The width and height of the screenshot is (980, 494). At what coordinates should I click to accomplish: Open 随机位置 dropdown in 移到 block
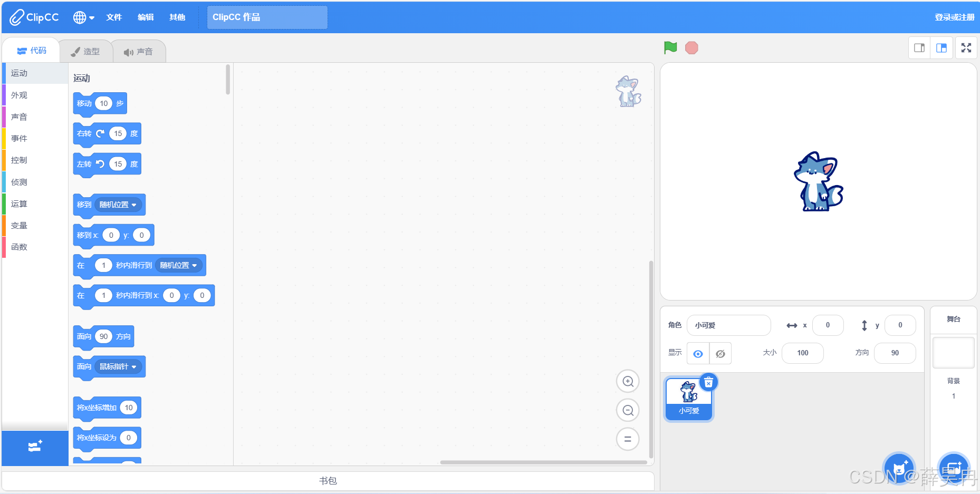click(118, 205)
